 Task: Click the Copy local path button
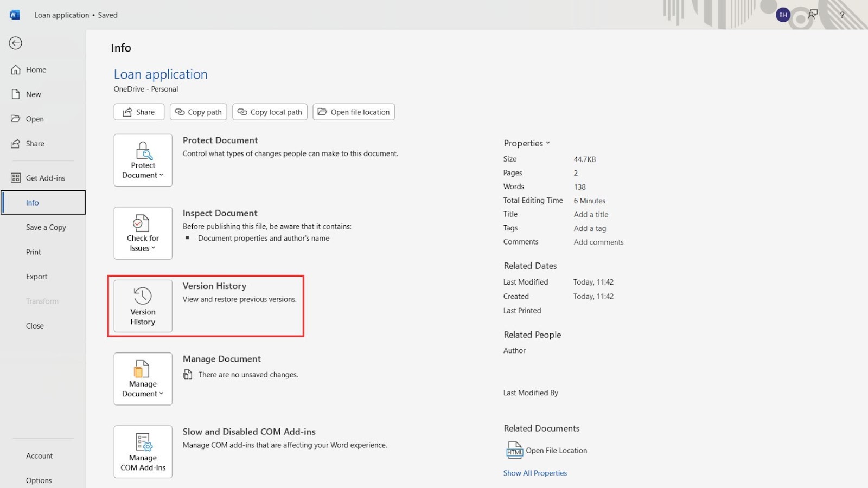pos(270,112)
